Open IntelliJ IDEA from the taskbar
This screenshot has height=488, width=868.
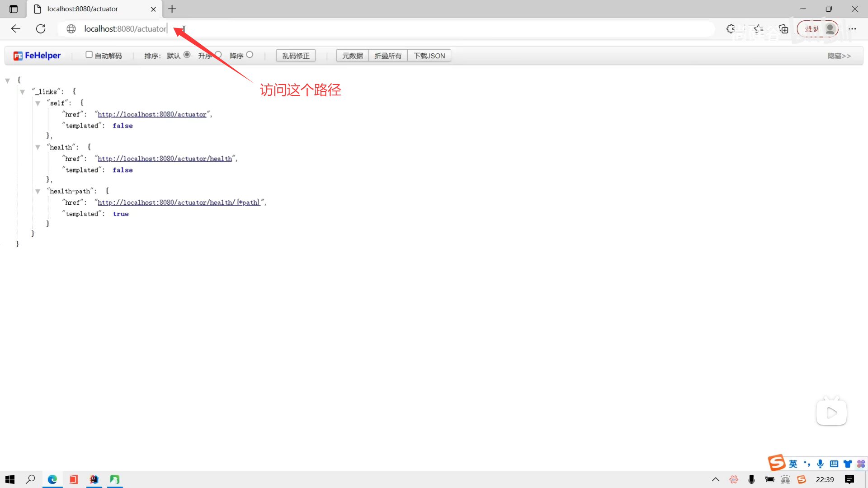tap(94, 479)
